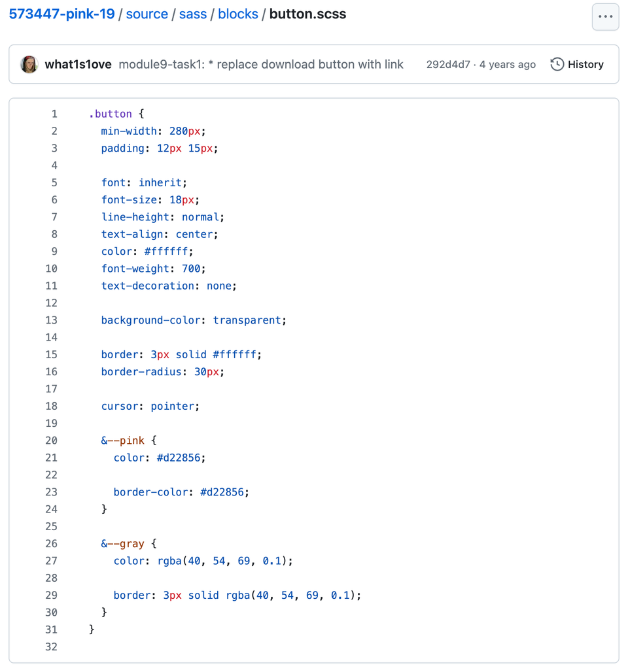
Task: Open the what1s1love username link
Action: [x=78, y=64]
